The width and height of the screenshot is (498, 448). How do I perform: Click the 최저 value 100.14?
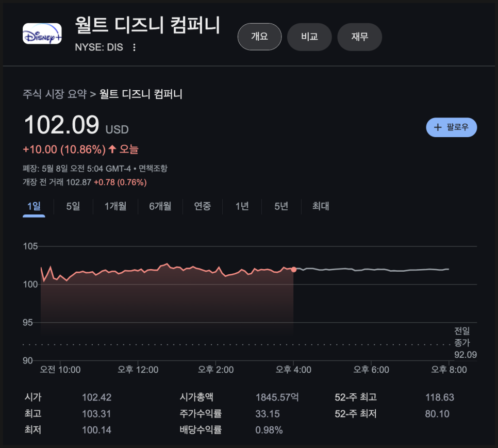point(96,430)
